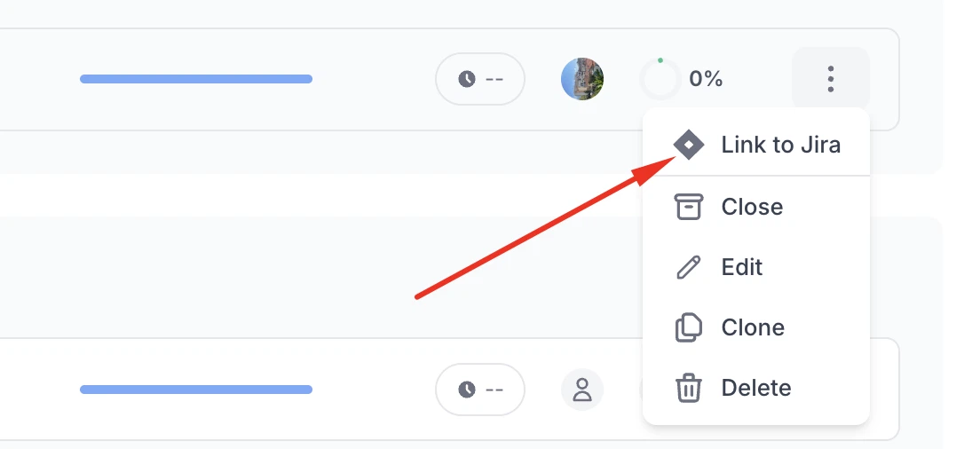
Task: Open the assignee avatar photo in the top row
Action: pos(582,79)
